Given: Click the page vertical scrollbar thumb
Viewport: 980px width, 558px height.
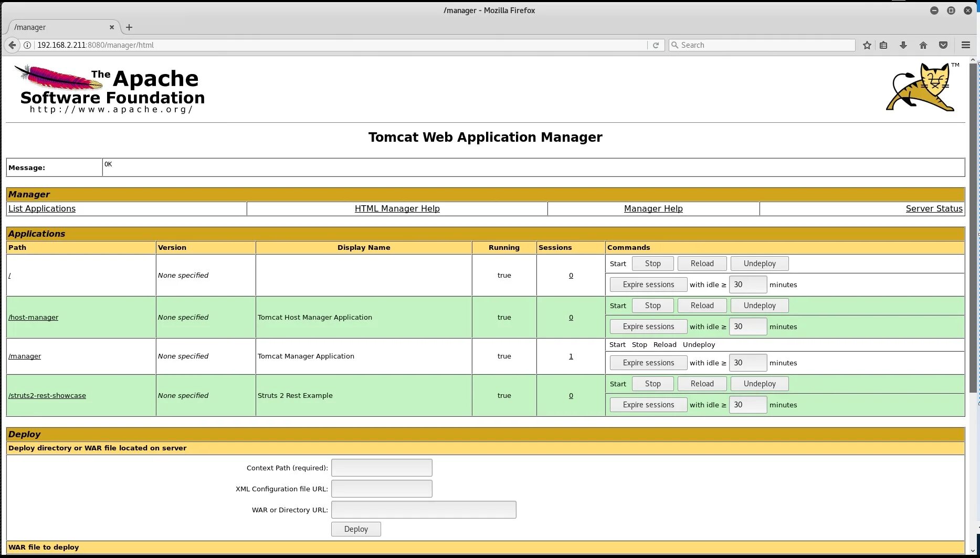Looking at the screenshot, I should click(973, 228).
